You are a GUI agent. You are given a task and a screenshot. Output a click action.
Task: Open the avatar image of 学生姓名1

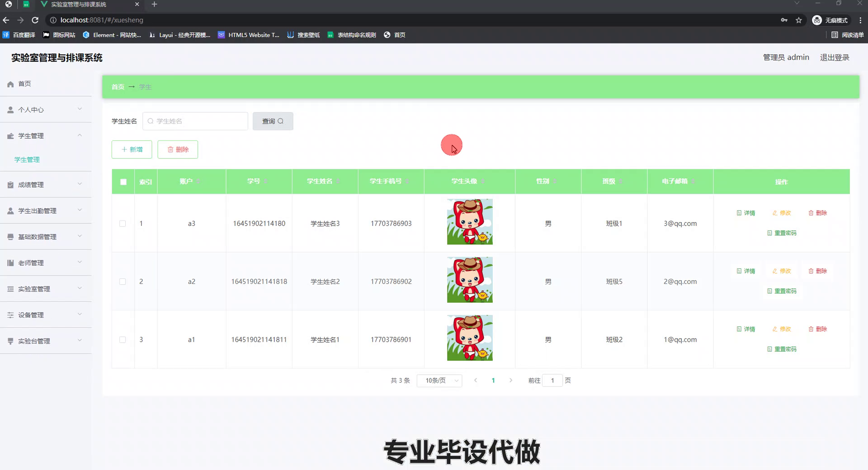pos(470,338)
